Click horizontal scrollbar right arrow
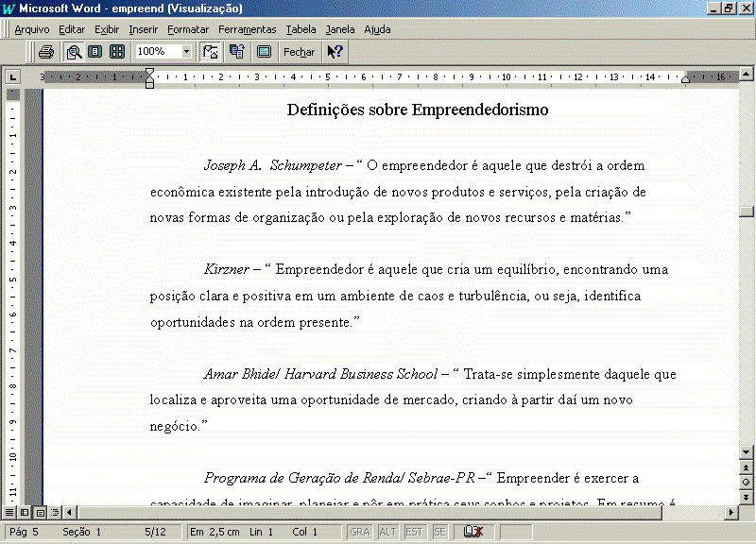 pos(731,513)
